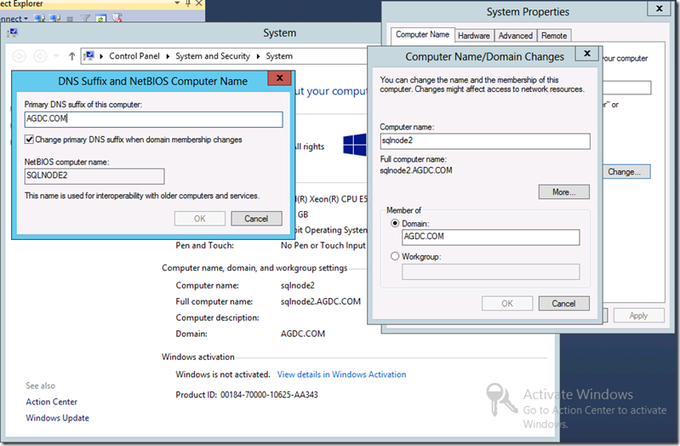Viewport: 680px width, 446px height.
Task: Close the DNS Suffix and NetBIOS dialog
Action: pos(280,78)
